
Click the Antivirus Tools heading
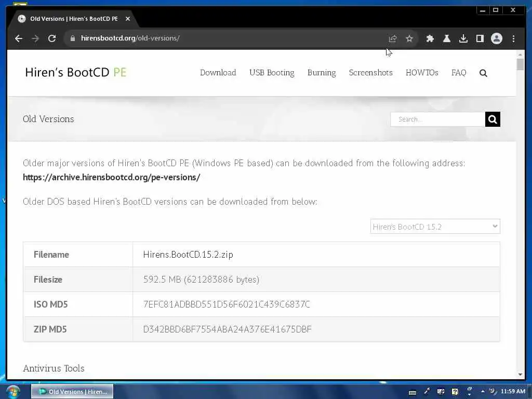point(54,368)
